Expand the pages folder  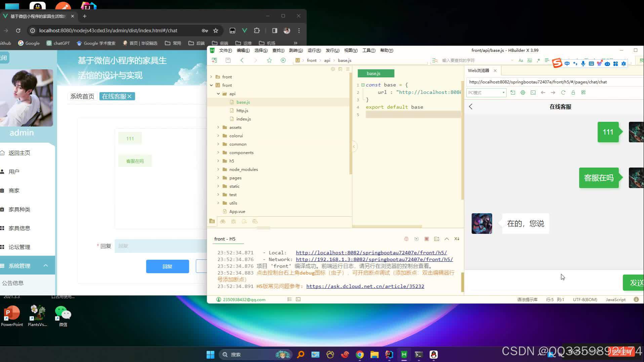(218, 178)
